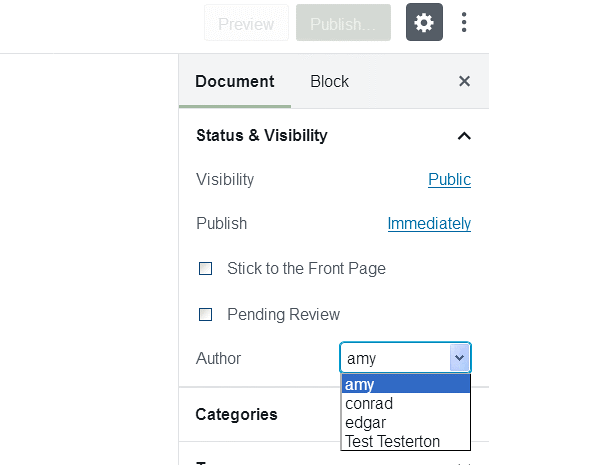Click the Stick to the Front Page label

[x=306, y=269]
